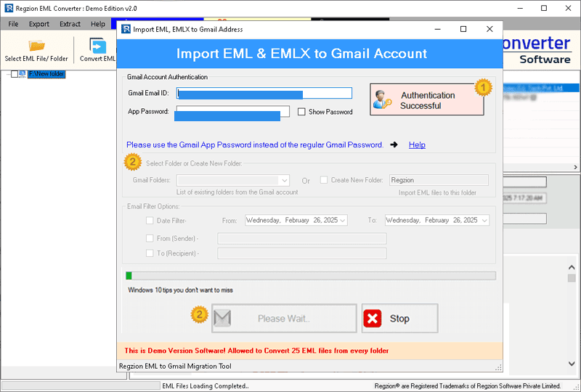Open the Gmail Folders dropdown
The height and width of the screenshot is (392, 581).
[284, 181]
